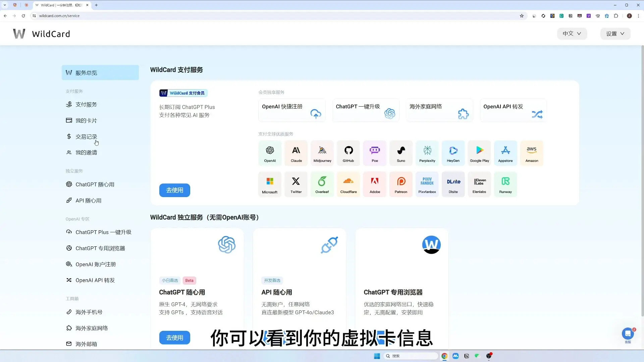Bookmark this page with the star icon
This screenshot has height=362, width=644.
522,16
